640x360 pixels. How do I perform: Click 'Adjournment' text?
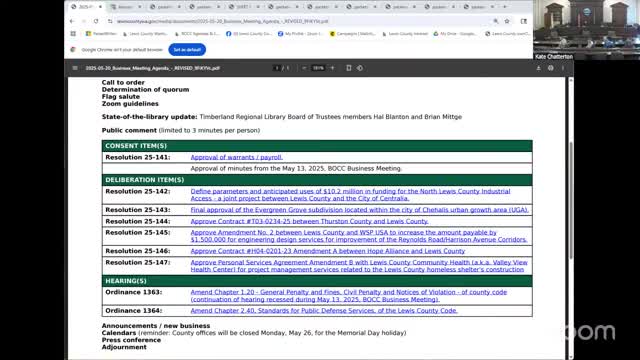124,347
